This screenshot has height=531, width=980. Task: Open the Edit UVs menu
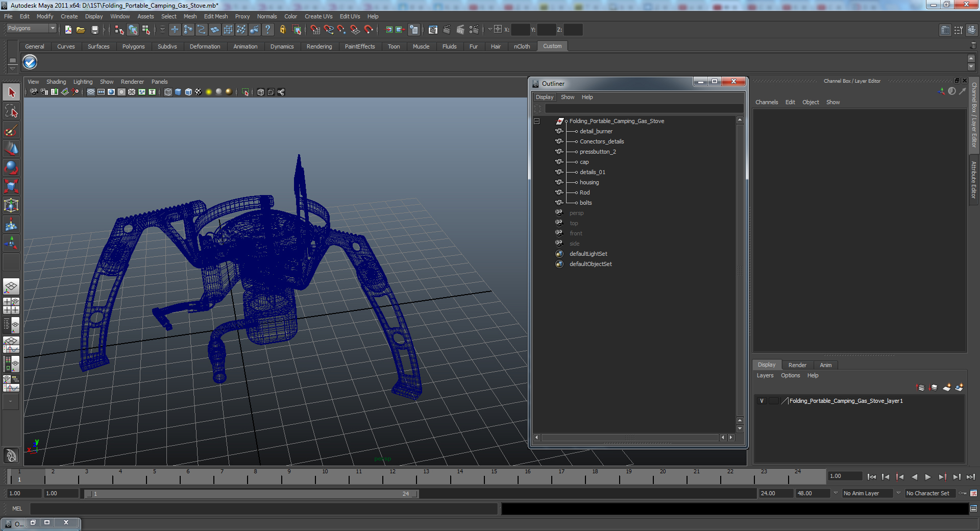coord(350,16)
